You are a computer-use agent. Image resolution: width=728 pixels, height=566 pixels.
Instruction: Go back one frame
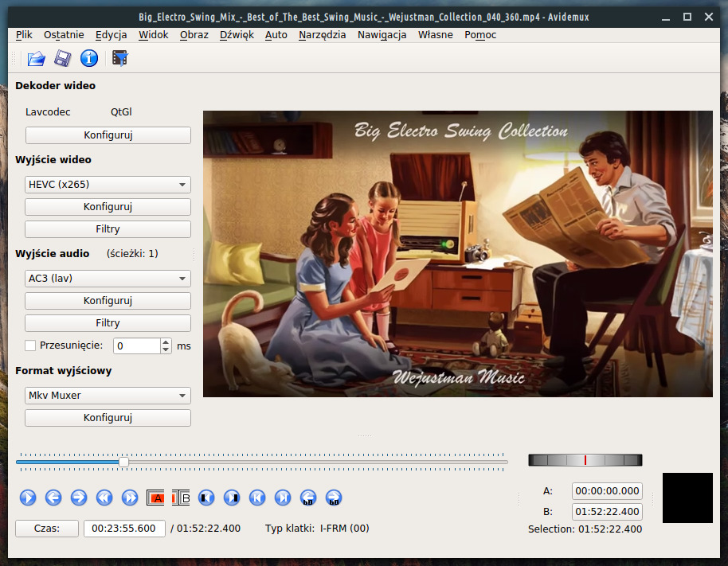53,498
